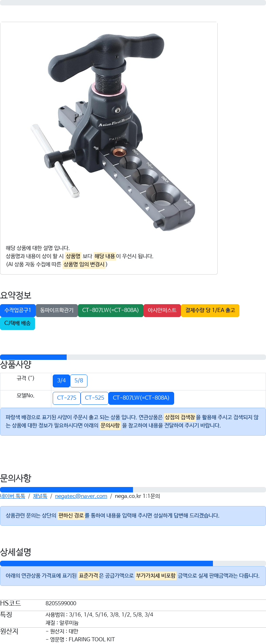This screenshot has width=266, height=644.
Task: Select the 3/4 size option
Action: pyautogui.click(x=61, y=381)
